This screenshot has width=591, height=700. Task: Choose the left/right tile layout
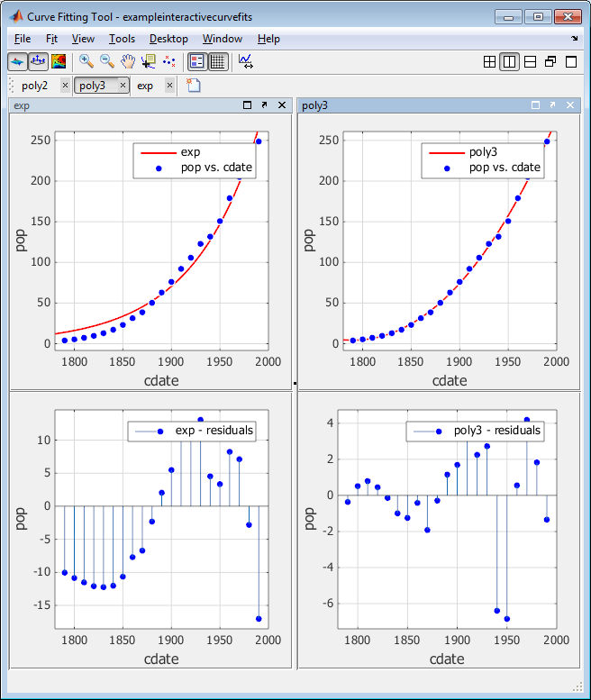pos(509,61)
